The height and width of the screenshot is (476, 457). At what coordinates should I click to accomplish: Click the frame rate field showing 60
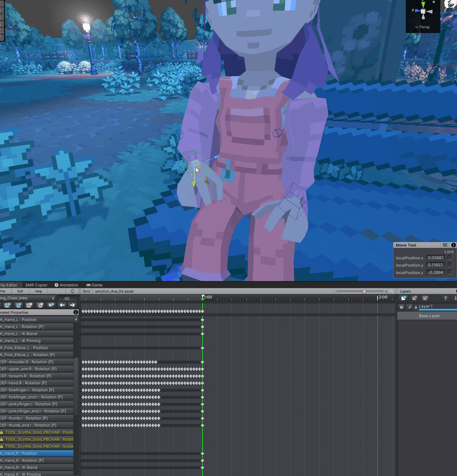click(67, 298)
